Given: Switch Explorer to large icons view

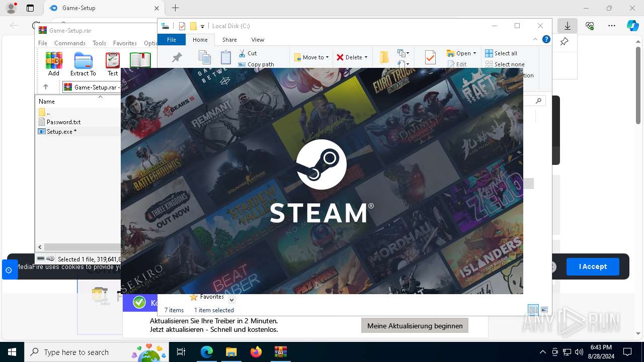Looking at the screenshot, I should click(x=544, y=310).
